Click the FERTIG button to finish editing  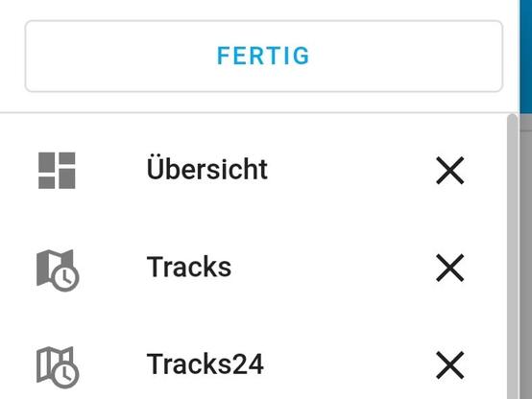[x=264, y=56]
